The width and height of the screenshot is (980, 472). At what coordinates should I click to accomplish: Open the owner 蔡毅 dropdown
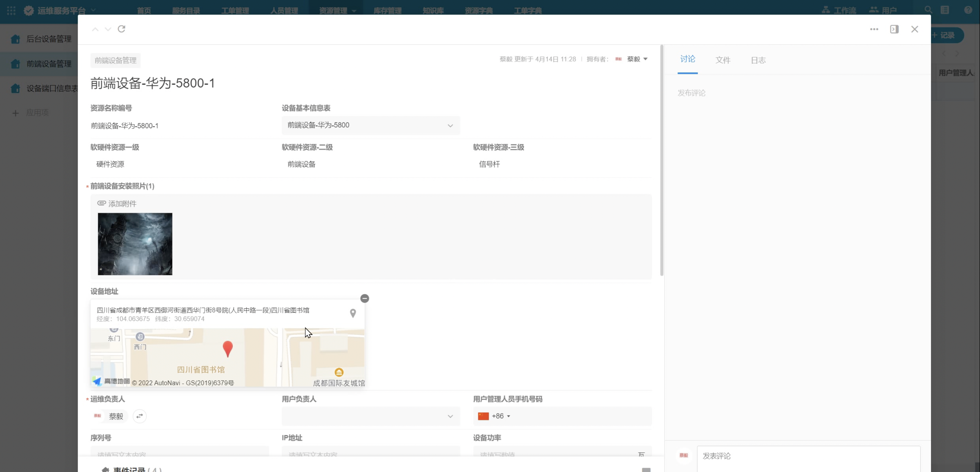(637, 59)
